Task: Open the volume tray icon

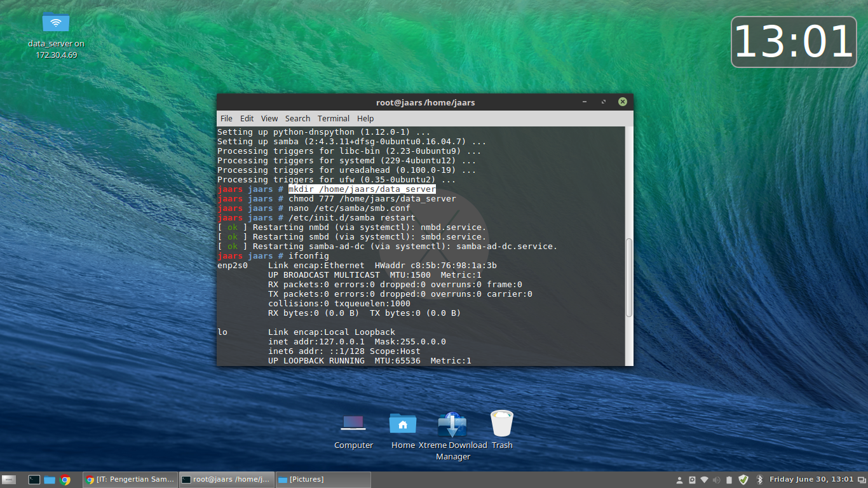Action: pyautogui.click(x=717, y=480)
